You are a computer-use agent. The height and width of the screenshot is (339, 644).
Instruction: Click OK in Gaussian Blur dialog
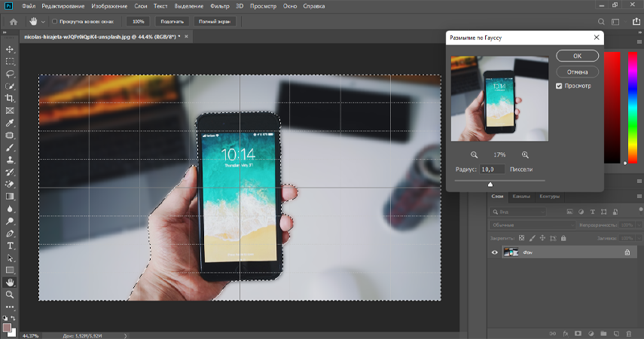(577, 56)
